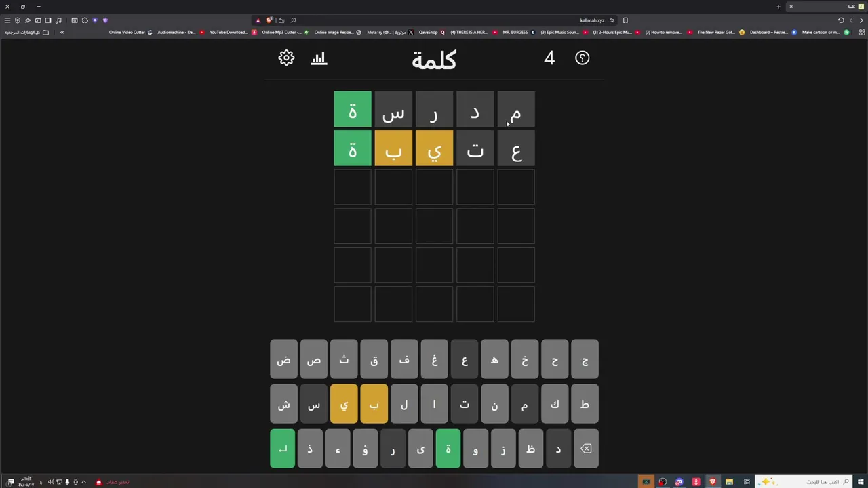Viewport: 868px width, 488px height.
Task: Submit guess with green enter key
Action: tap(283, 449)
